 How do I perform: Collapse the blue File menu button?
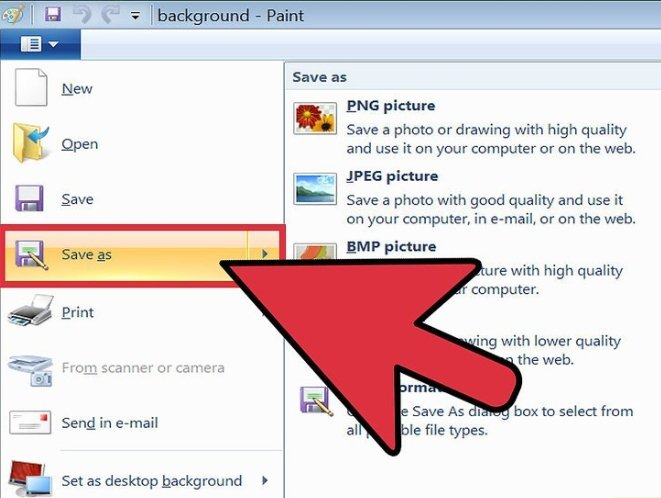click(x=38, y=44)
